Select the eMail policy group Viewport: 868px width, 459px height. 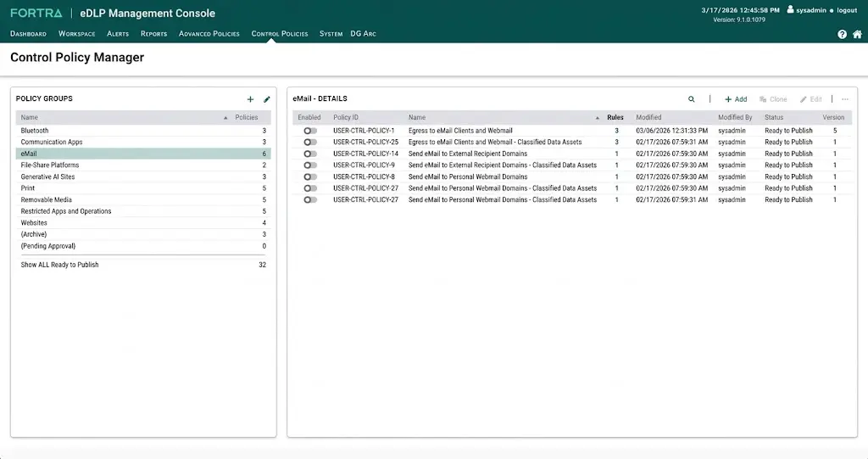tap(143, 154)
